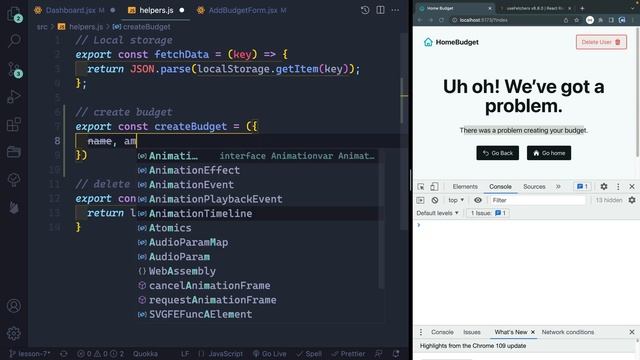Image resolution: width=640 pixels, height=360 pixels.
Task: Open the Extensions view
Action: pyautogui.click(x=14, y=124)
